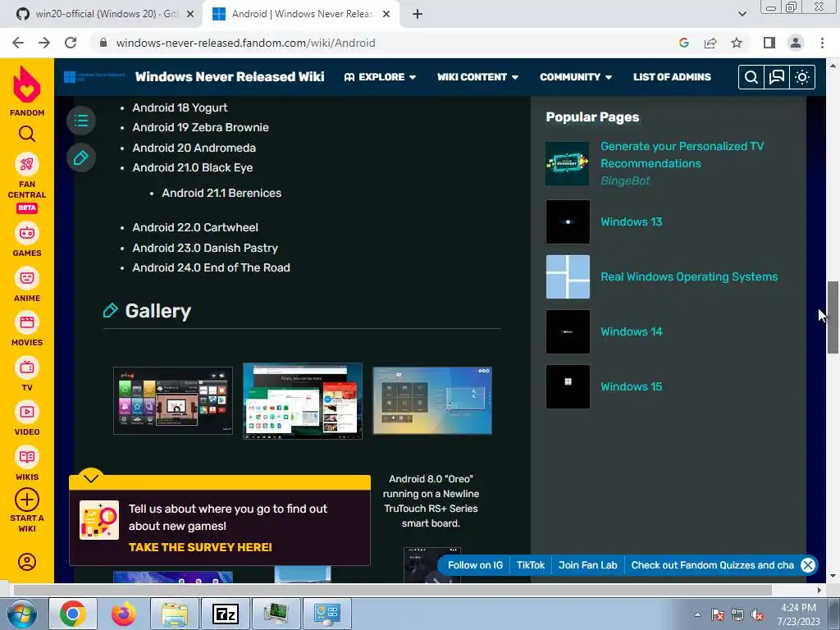Open the Android 8.0 Oreo smart board thumbnail
The width and height of the screenshot is (840, 630).
(x=432, y=400)
